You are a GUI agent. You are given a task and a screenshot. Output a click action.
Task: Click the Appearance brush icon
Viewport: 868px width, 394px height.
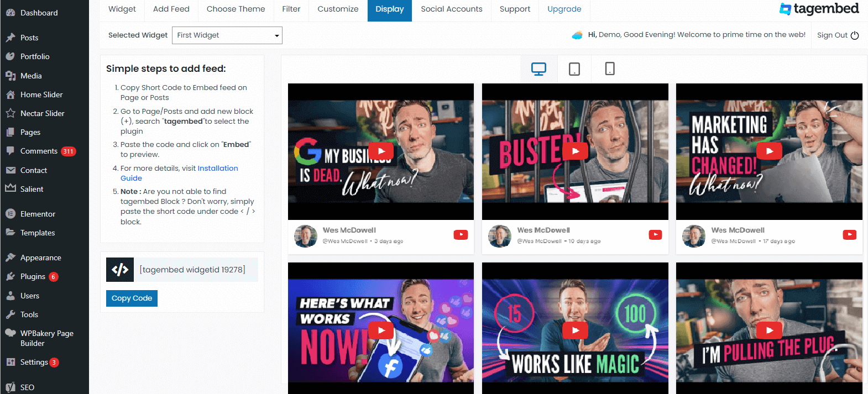pos(11,258)
